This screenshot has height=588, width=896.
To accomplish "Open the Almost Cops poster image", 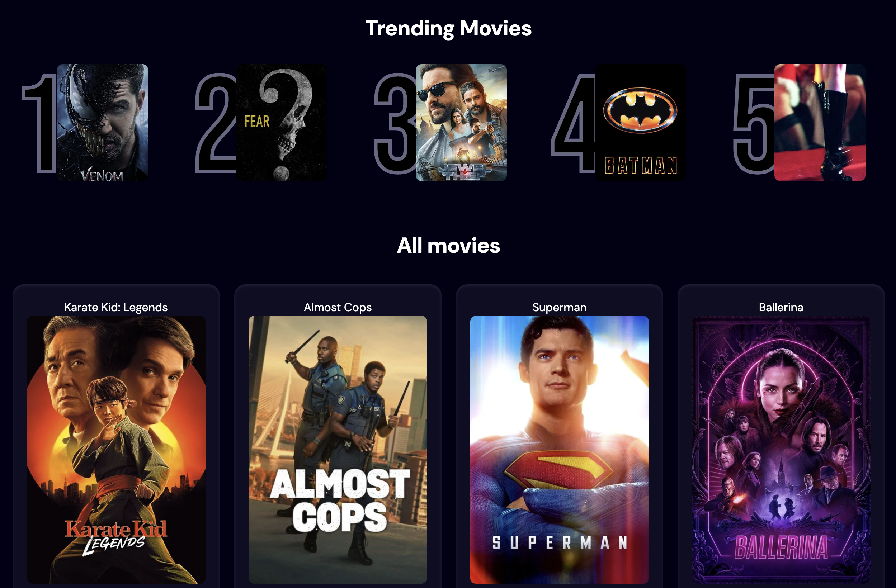I will pos(338,450).
